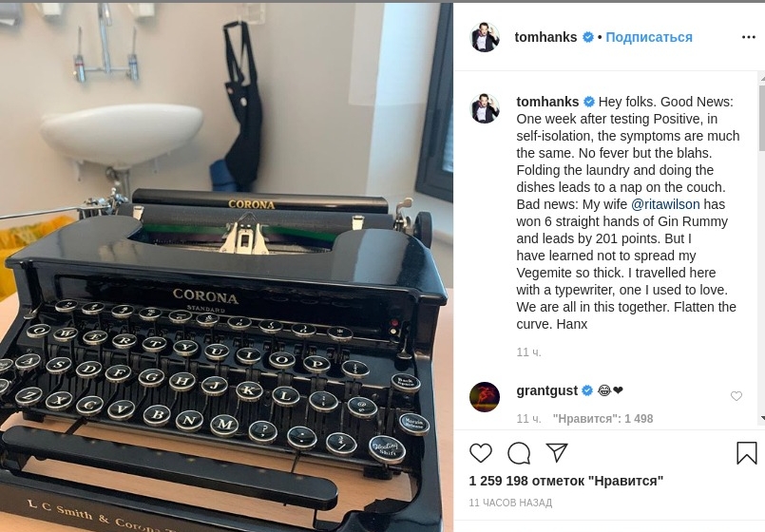765x532 pixels.
Task: Open grantgust's profile avatar
Action: click(x=485, y=397)
